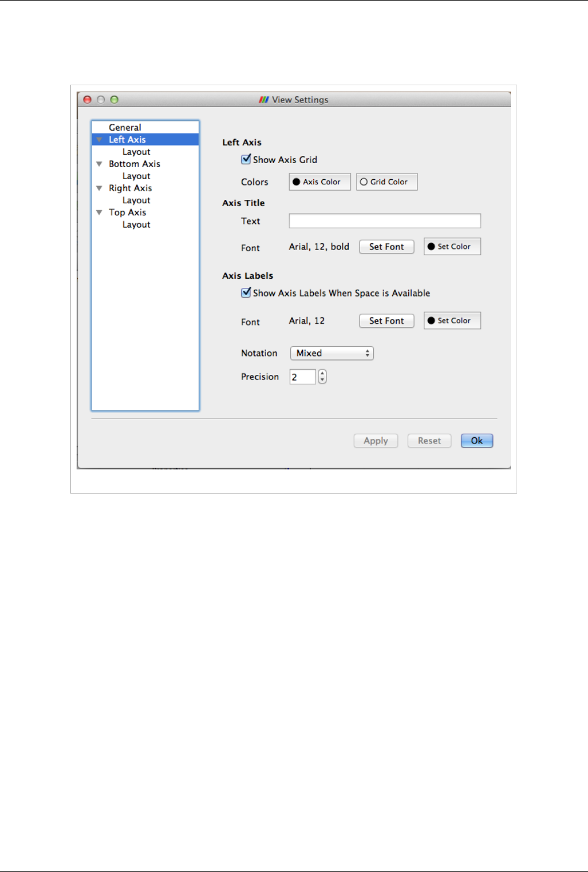The height and width of the screenshot is (872, 588).
Task: Select the Bottom Axis tree item
Action: tap(135, 164)
